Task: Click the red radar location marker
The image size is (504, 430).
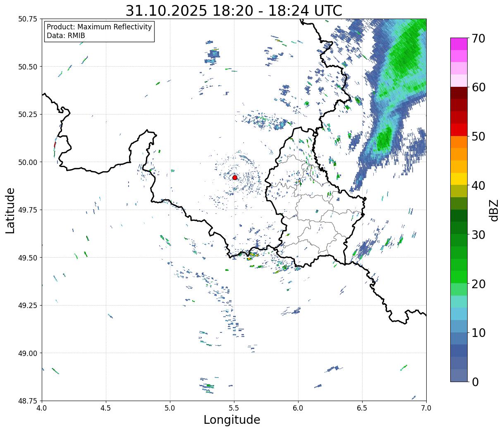Action: [234, 177]
